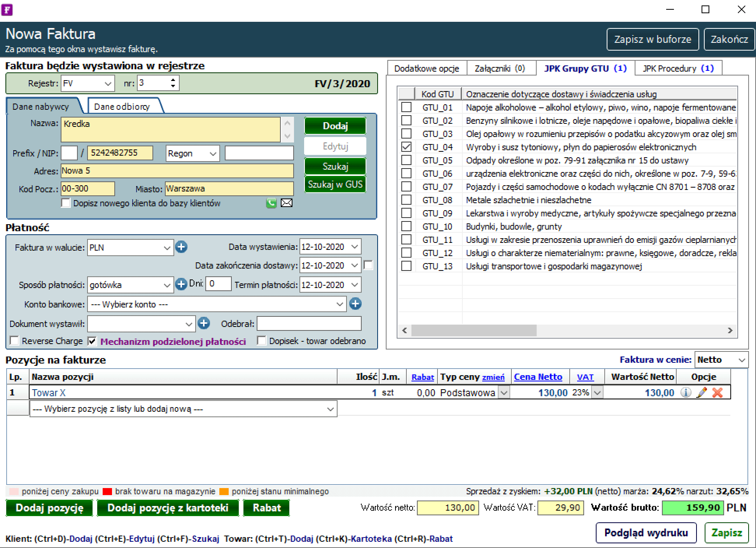
Task: Click the Rabat column header link
Action: click(x=423, y=377)
